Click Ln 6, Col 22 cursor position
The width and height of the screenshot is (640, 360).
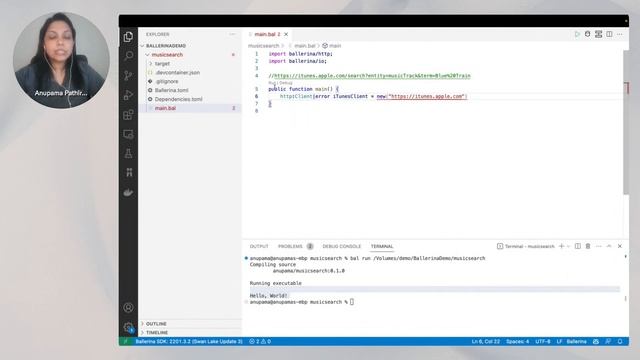[485, 341]
